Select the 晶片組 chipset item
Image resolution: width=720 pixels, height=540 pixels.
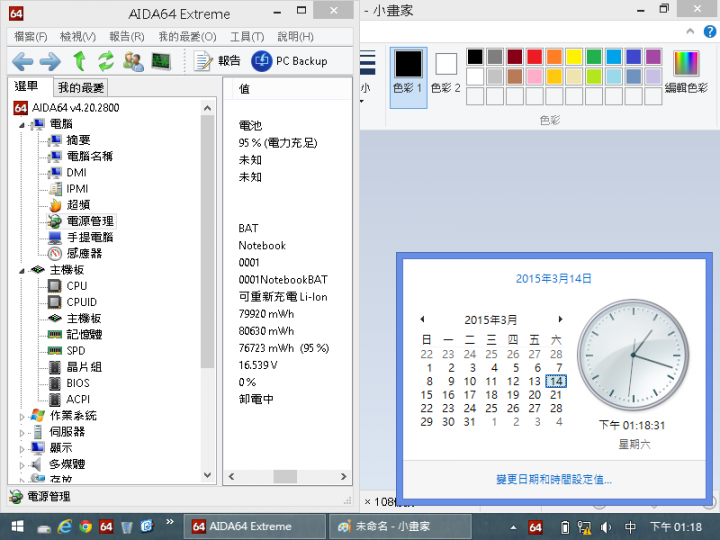pos(84,367)
